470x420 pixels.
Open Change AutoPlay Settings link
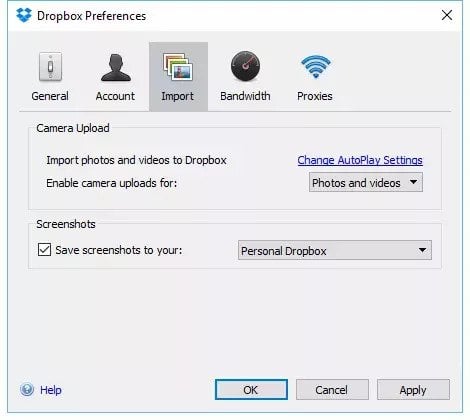(x=360, y=160)
